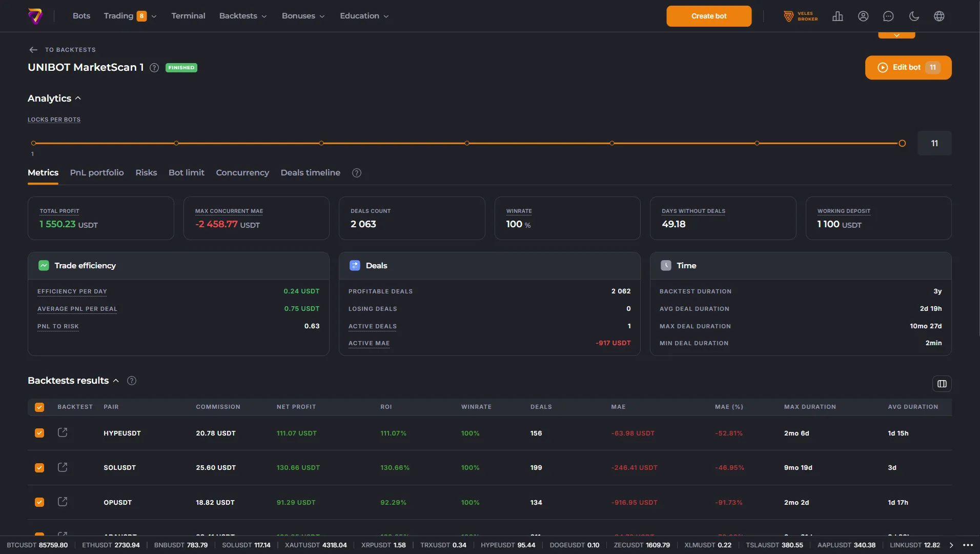Click the MAX CONCURRENT MAE label

[x=229, y=211]
